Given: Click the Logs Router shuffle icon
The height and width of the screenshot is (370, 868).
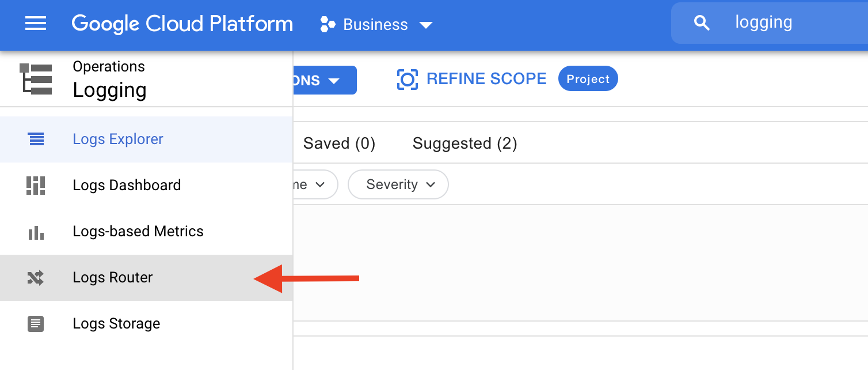Looking at the screenshot, I should click(x=36, y=278).
